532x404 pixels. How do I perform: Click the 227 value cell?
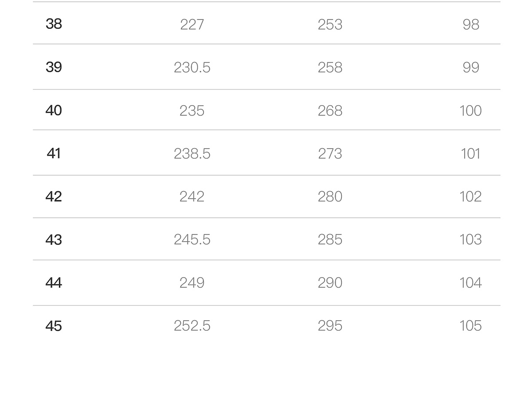pos(192,24)
